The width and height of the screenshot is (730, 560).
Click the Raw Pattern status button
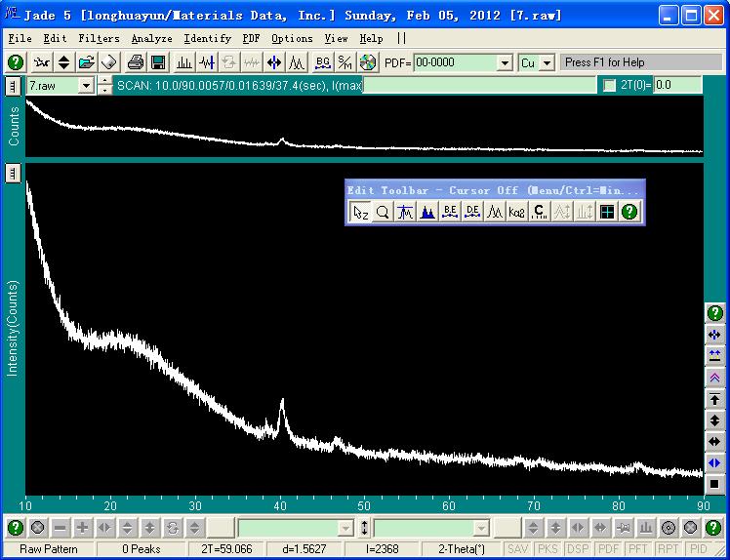[x=50, y=549]
